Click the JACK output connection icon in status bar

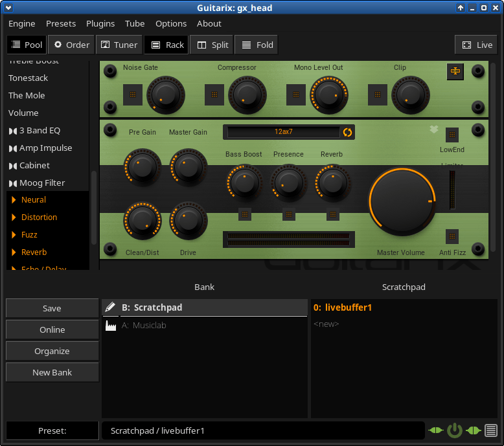tap(474, 430)
